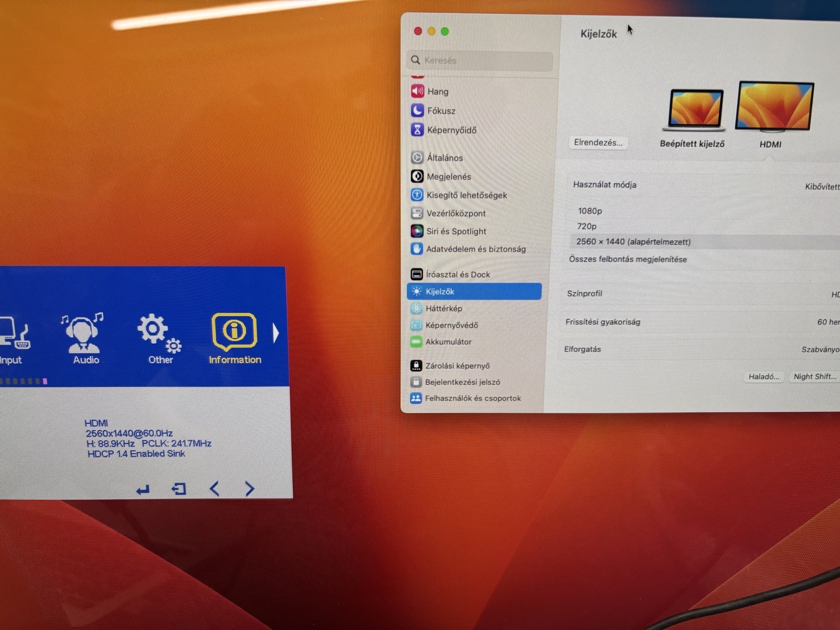This screenshot has height=630, width=840.
Task: Click the Általános label in sidebar
Action: click(x=445, y=158)
